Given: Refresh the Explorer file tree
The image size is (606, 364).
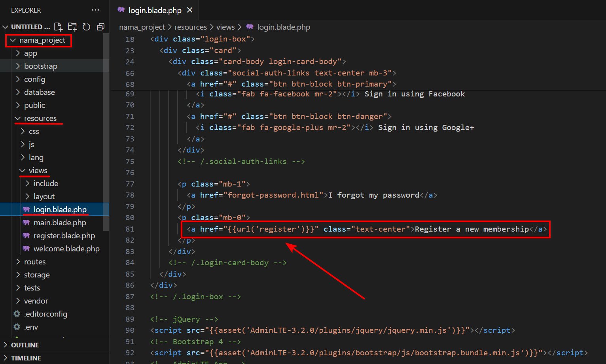Looking at the screenshot, I should tap(86, 27).
